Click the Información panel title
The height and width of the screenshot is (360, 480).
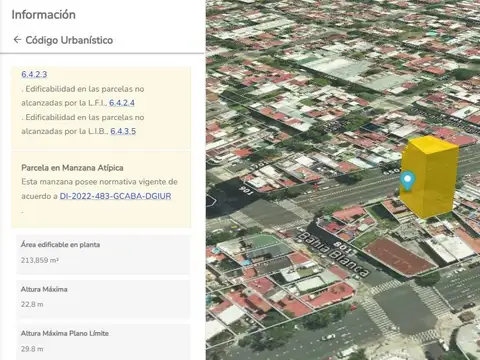click(x=43, y=15)
